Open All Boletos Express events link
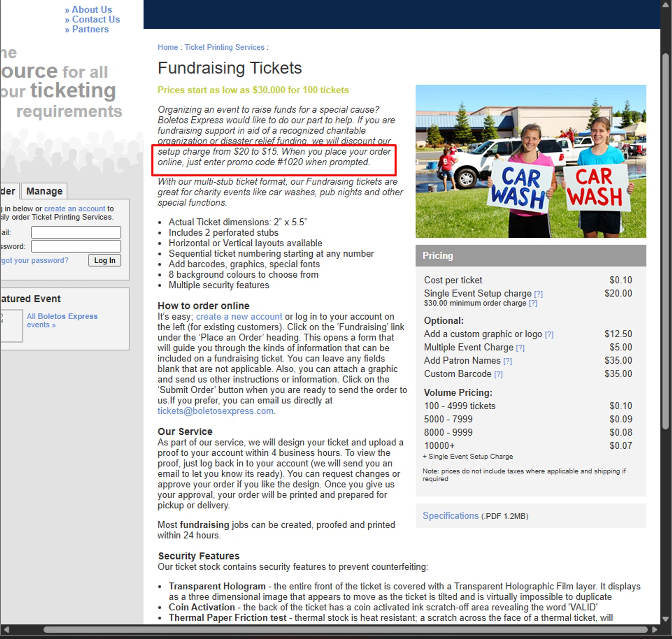This screenshot has height=639, width=672. click(62, 320)
